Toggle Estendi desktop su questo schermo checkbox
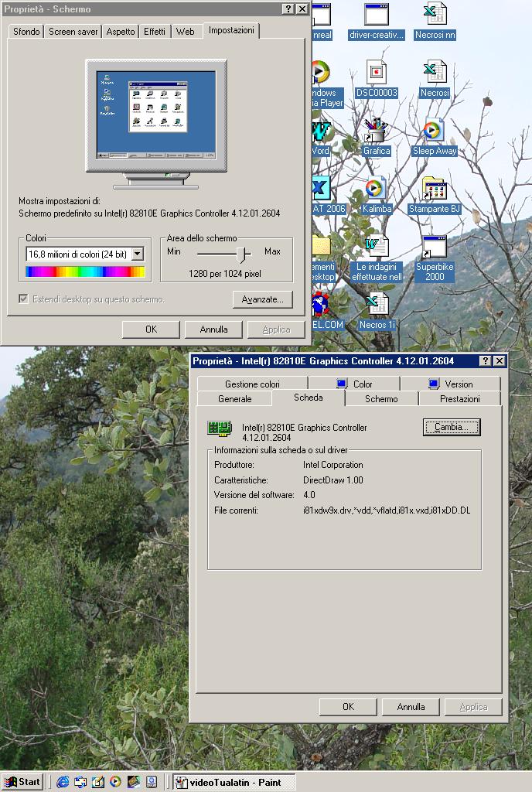This screenshot has width=532, height=792. pos(23,299)
